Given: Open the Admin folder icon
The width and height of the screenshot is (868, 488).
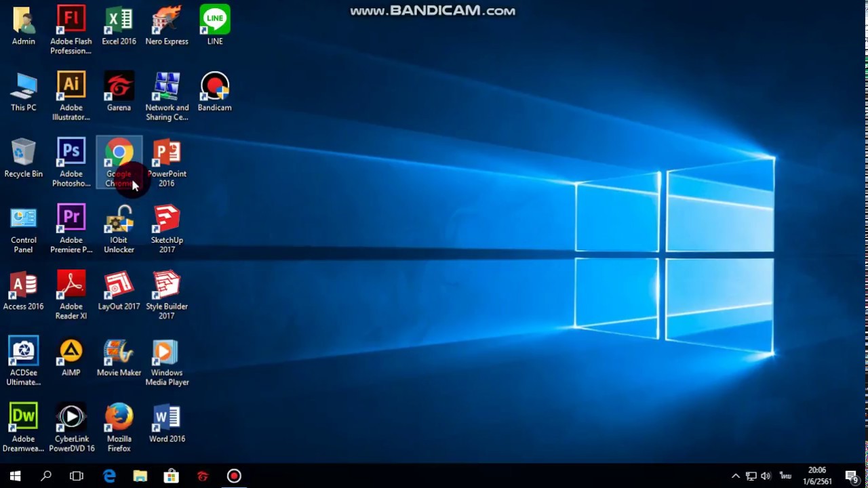Looking at the screenshot, I should point(23,26).
